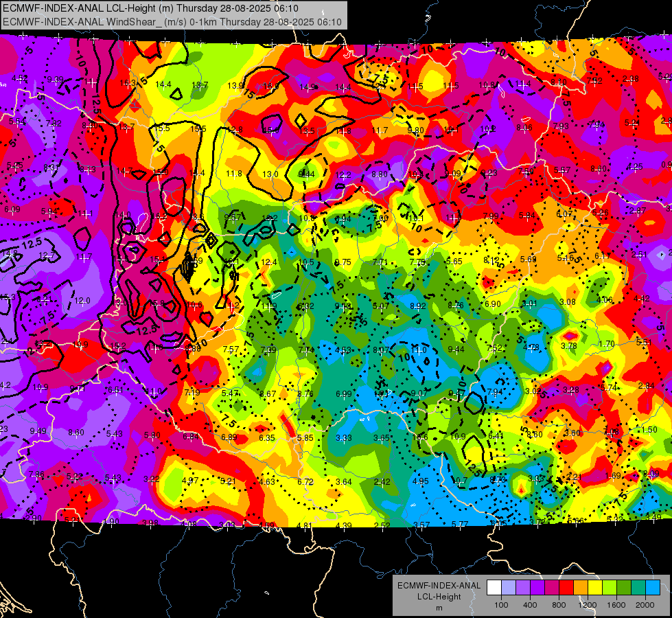Click the value '4.53' on the map
672x618 pixels.
tap(343, 350)
